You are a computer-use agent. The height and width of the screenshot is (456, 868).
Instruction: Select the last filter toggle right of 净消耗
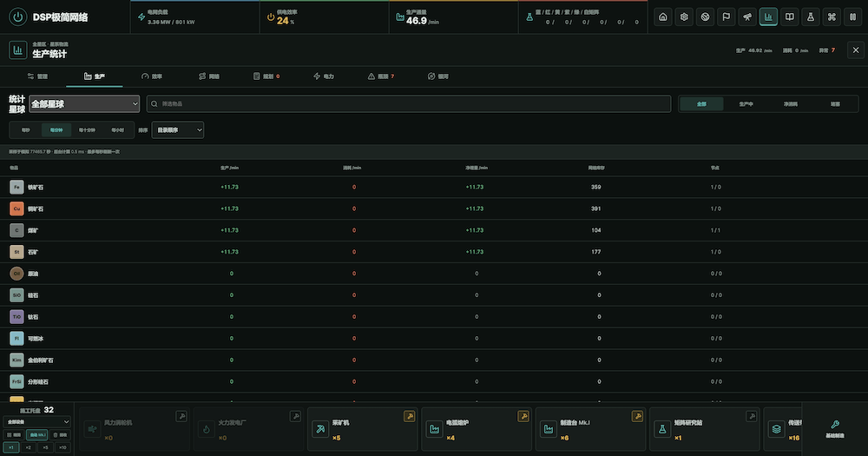(x=835, y=103)
